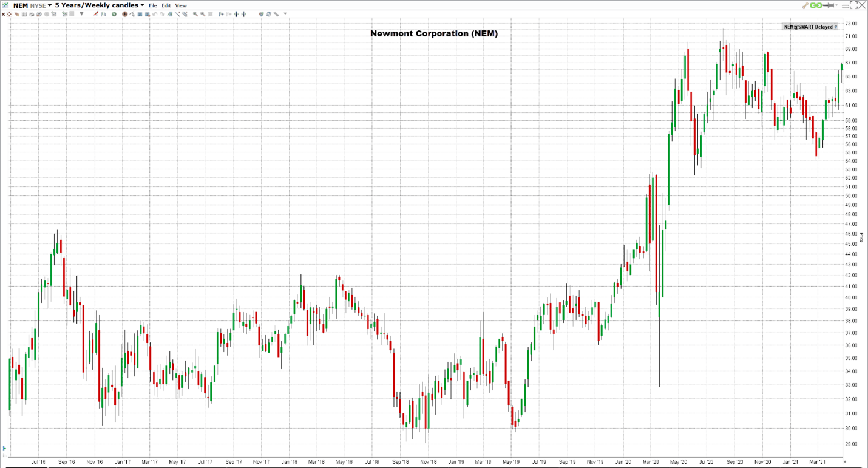Image resolution: width=868 pixels, height=468 pixels.
Task: Click the grey circle toolbar icon
Action: 46,14
